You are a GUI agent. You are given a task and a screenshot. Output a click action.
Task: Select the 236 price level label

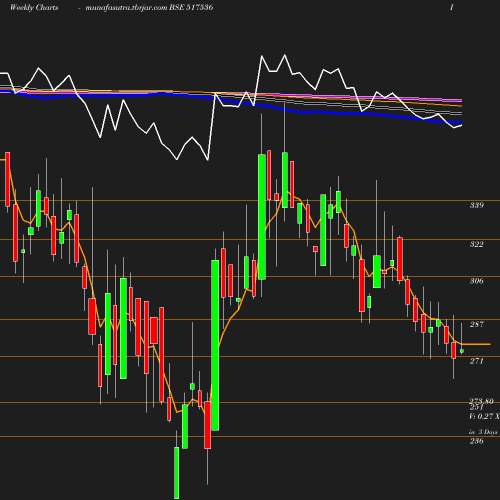tap(477, 441)
